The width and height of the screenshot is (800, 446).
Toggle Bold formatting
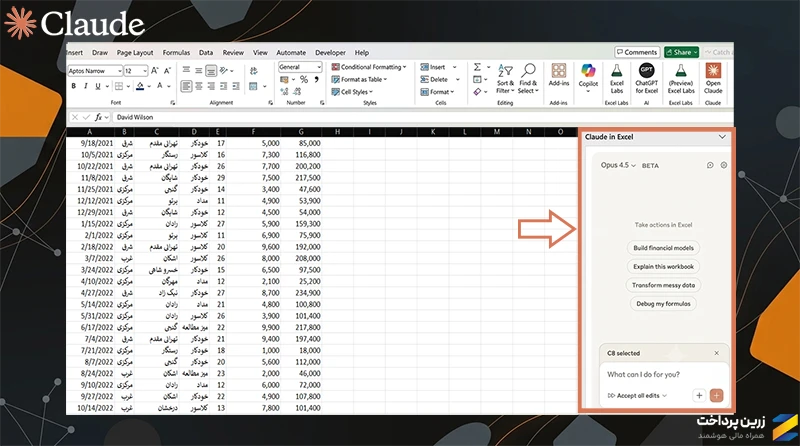pos(73,86)
